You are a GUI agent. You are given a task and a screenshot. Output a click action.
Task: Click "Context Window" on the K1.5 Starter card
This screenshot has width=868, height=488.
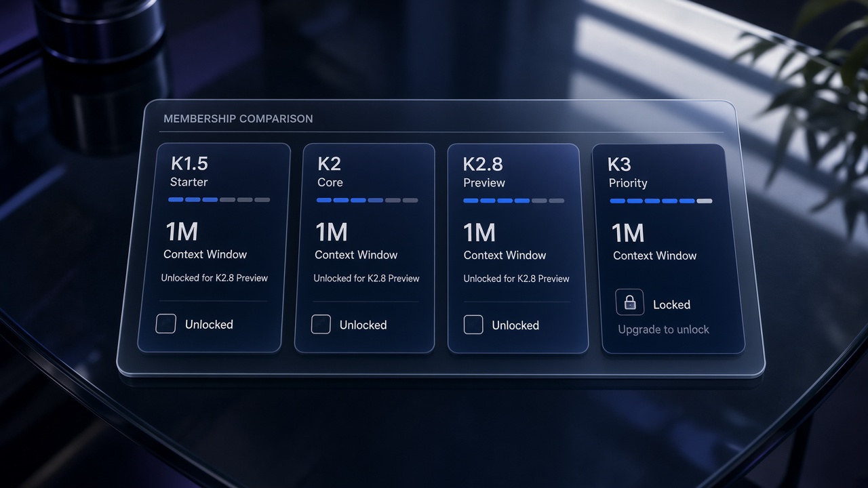coord(205,254)
